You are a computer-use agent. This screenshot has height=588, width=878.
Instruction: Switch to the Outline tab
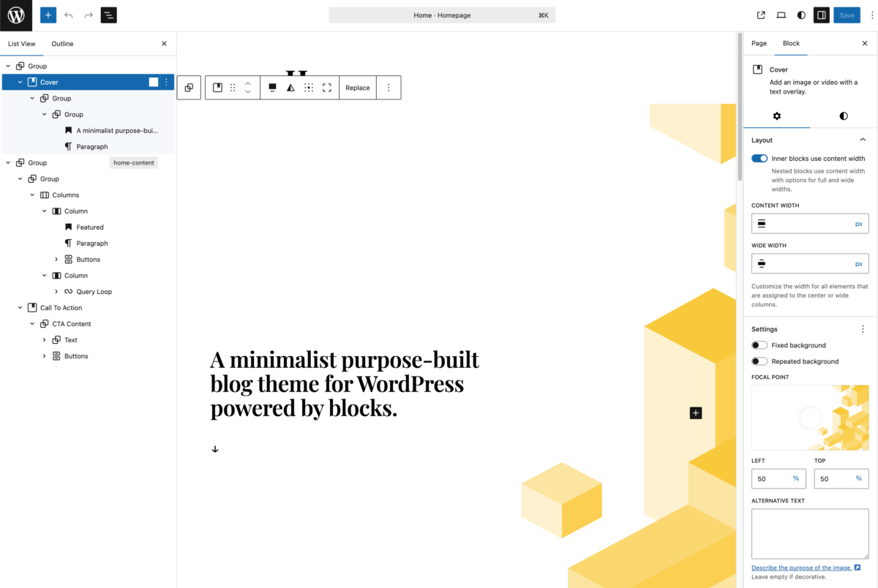click(x=62, y=44)
